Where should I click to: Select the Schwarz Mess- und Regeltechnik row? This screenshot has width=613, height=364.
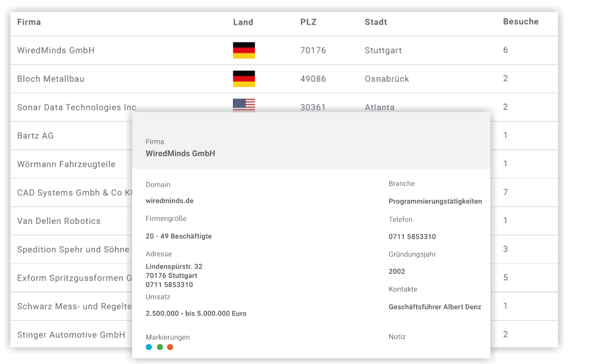pos(75,307)
